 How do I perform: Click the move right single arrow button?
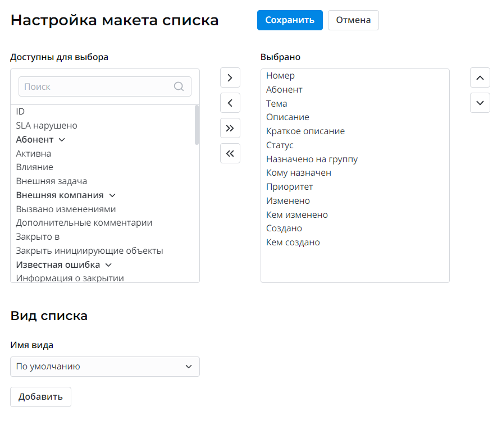[x=230, y=77]
